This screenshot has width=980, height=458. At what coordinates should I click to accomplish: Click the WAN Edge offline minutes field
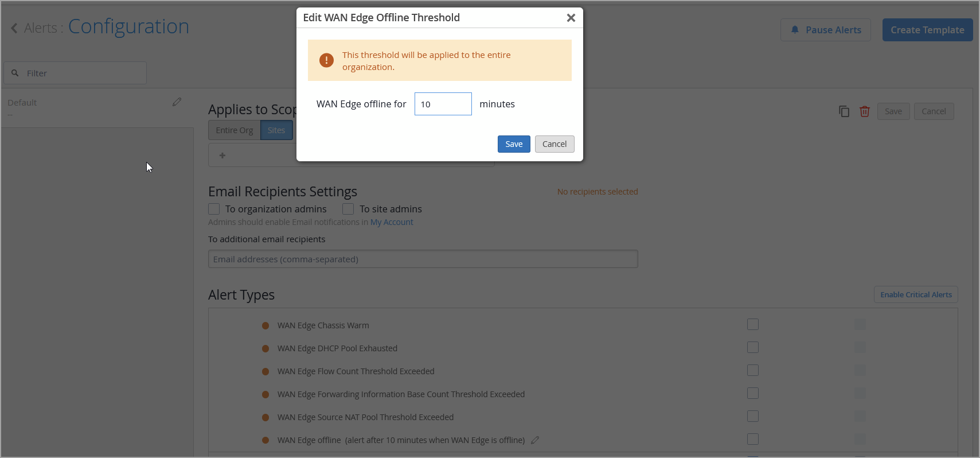(x=443, y=104)
